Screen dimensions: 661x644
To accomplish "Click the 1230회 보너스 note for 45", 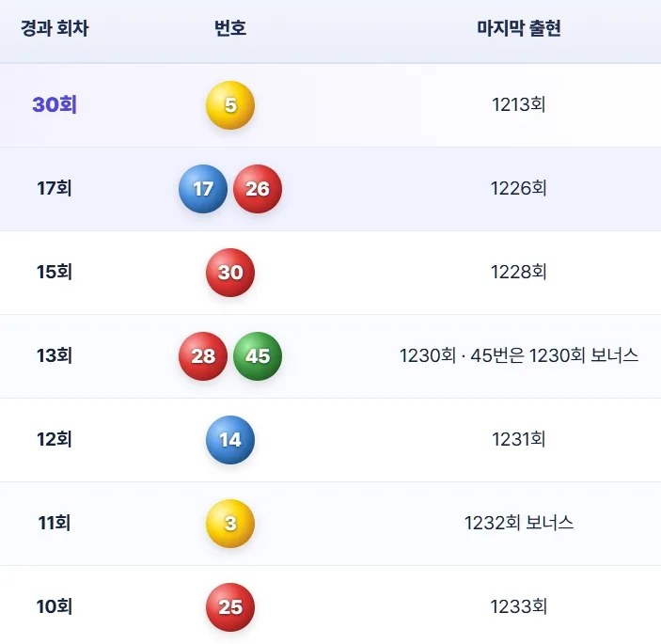I will (x=555, y=355).
